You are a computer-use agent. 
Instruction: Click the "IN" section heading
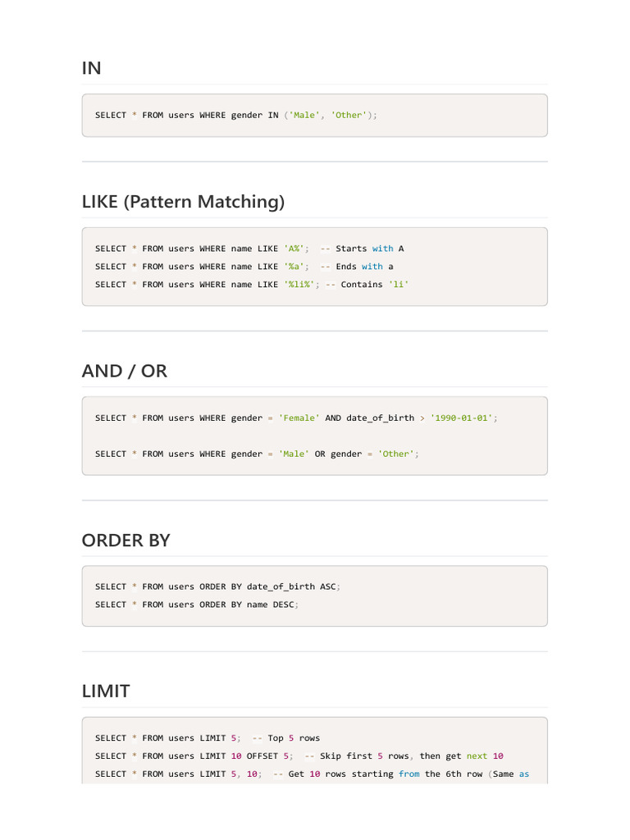click(x=92, y=68)
